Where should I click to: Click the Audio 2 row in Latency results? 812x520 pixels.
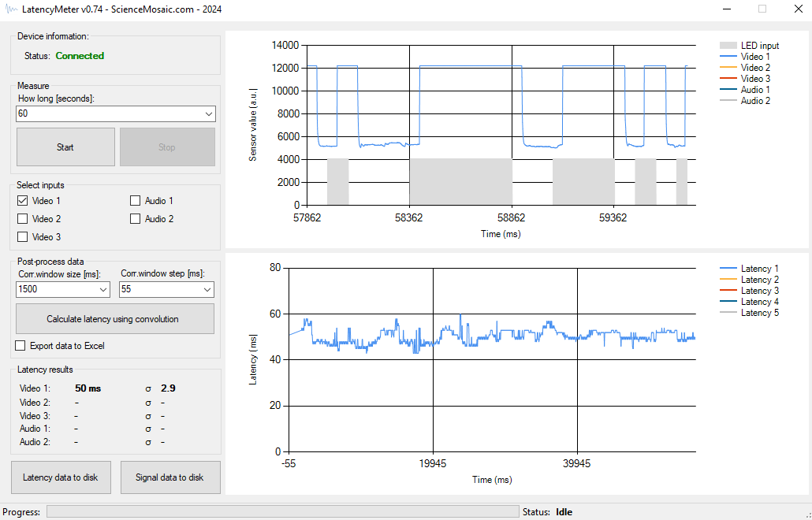[x=92, y=442]
